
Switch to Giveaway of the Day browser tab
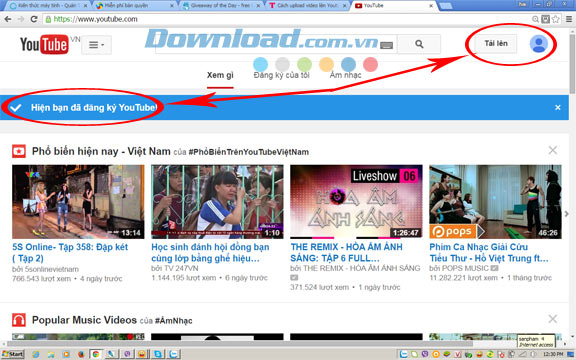[x=221, y=6]
